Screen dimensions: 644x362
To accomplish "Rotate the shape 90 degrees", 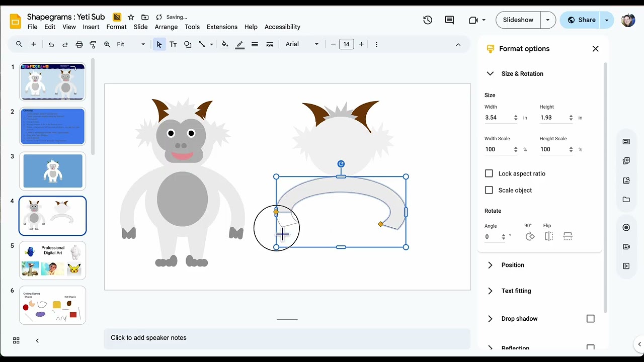I will [x=530, y=236].
